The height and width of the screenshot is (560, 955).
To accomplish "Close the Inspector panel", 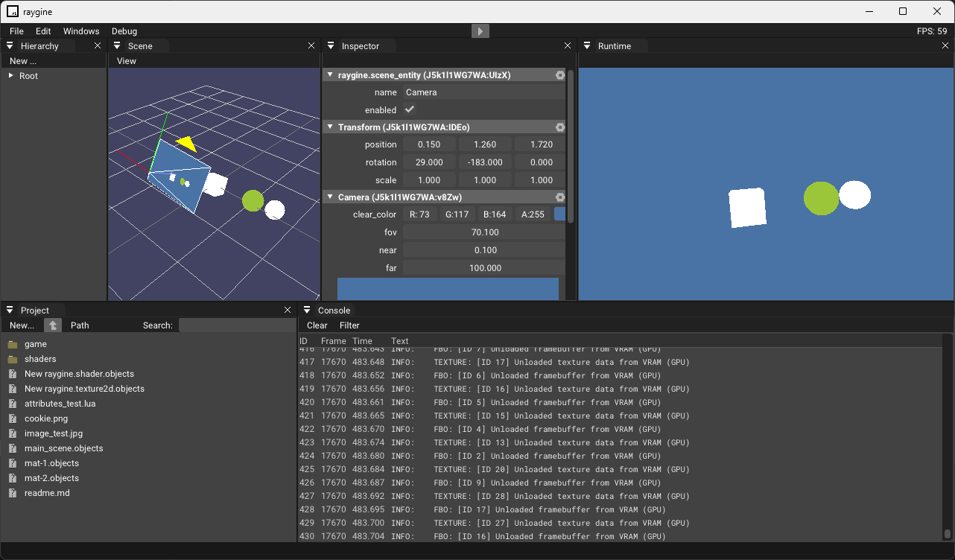I will [568, 46].
